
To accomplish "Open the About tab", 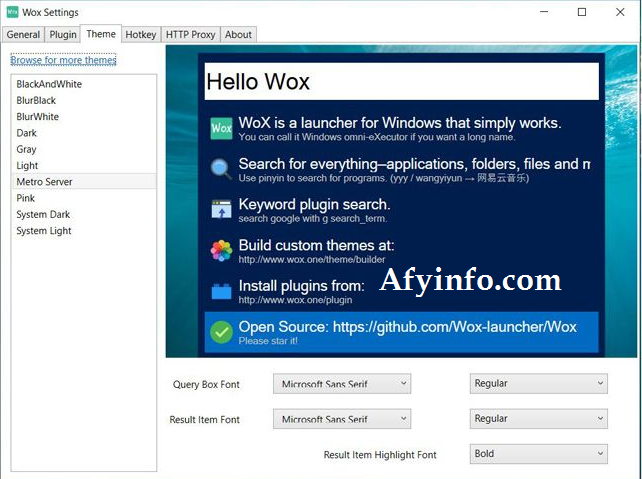I will tap(238, 35).
